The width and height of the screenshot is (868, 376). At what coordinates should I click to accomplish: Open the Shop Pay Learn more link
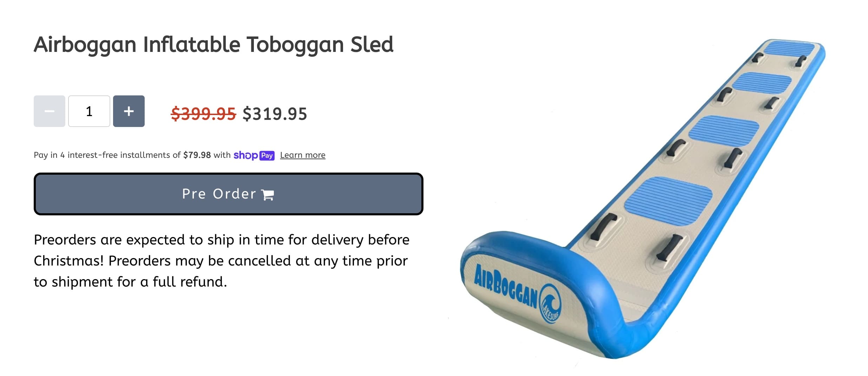pos(303,155)
